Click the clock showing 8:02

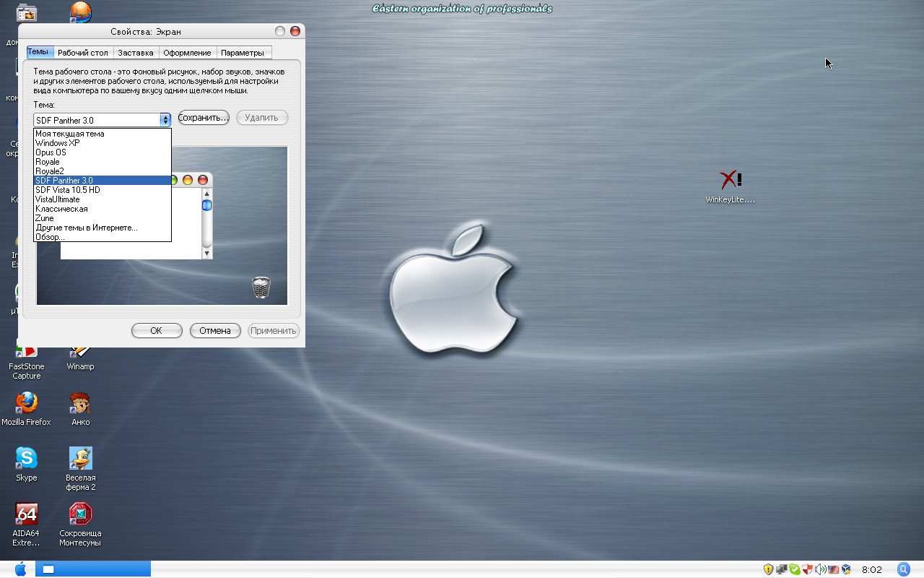(872, 569)
